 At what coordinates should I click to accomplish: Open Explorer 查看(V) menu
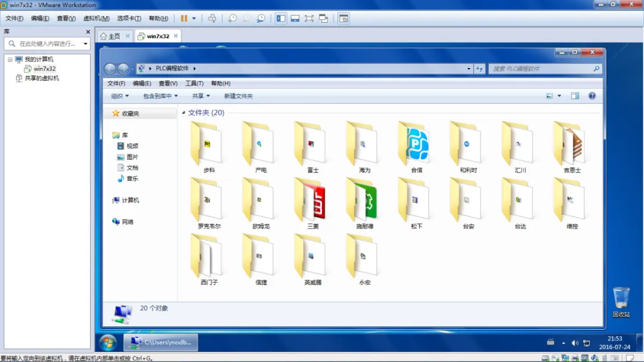tap(168, 83)
